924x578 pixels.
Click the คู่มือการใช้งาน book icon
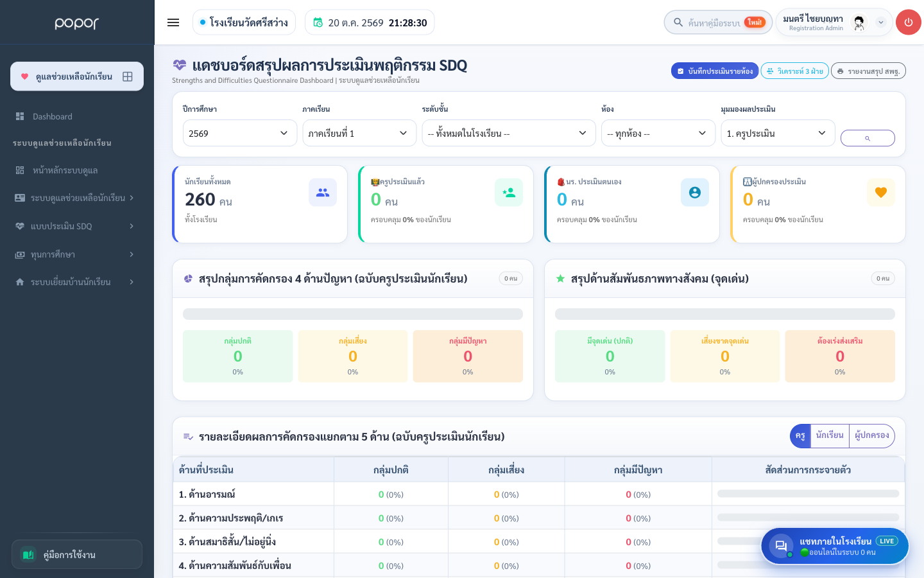point(28,554)
